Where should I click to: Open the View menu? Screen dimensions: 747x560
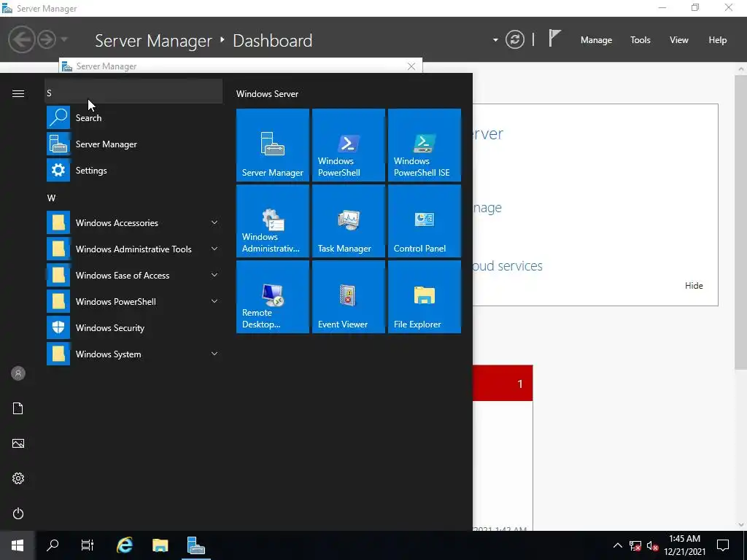(x=679, y=40)
